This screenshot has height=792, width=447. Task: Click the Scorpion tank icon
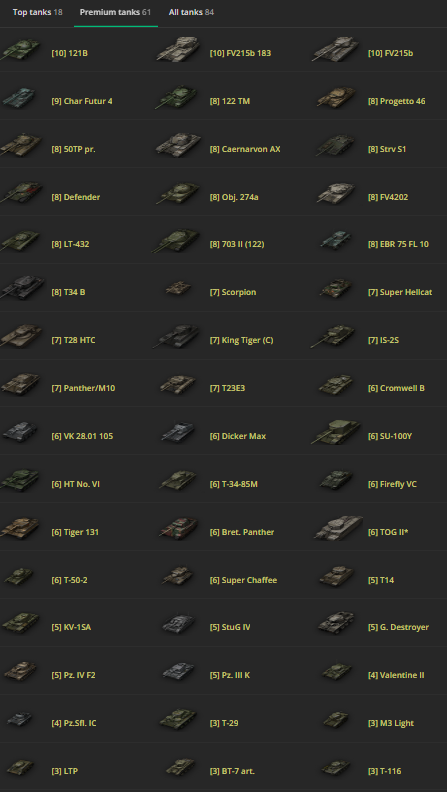click(178, 288)
